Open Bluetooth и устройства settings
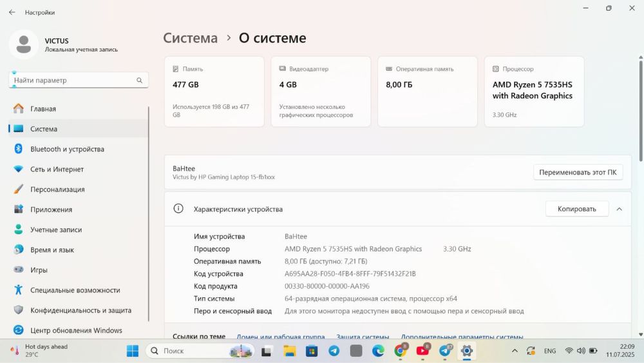This screenshot has height=363, width=644. [78, 149]
